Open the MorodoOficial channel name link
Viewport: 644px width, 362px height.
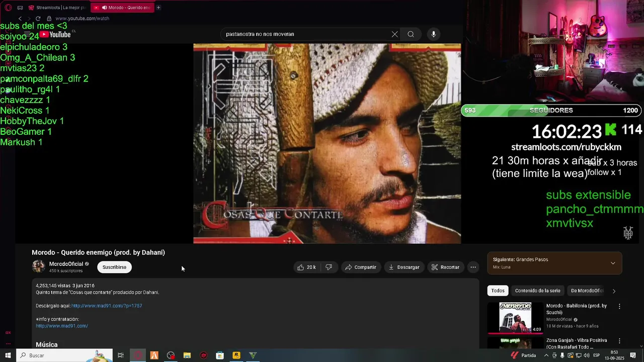[66, 264]
